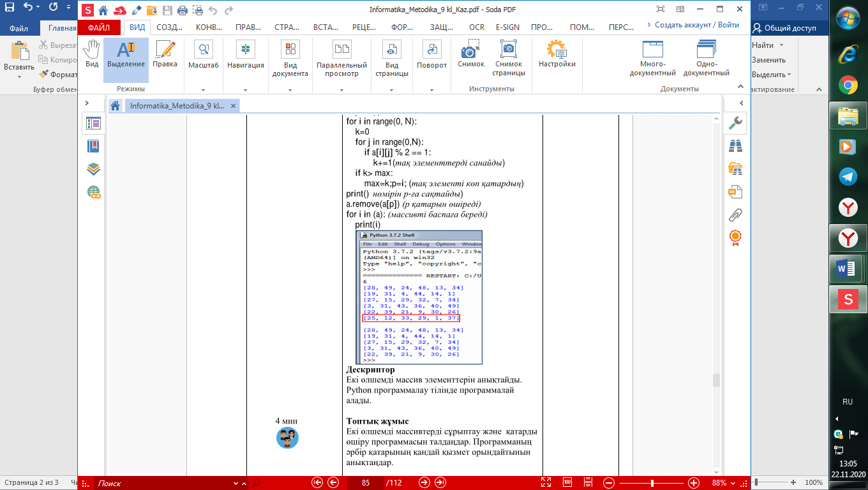Image resolution: width=868 pixels, height=490 pixels.
Task: Open the ФАЙЛ menu tab
Action: (x=99, y=27)
